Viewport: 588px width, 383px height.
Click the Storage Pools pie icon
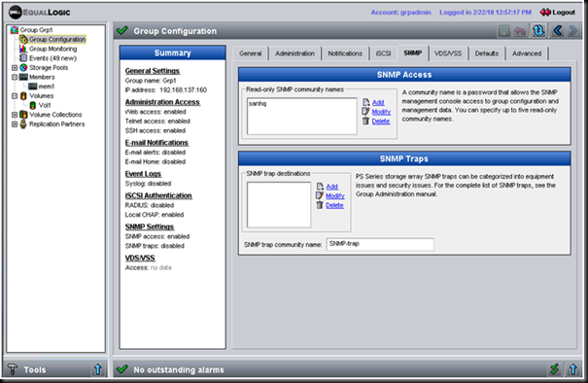click(23, 67)
